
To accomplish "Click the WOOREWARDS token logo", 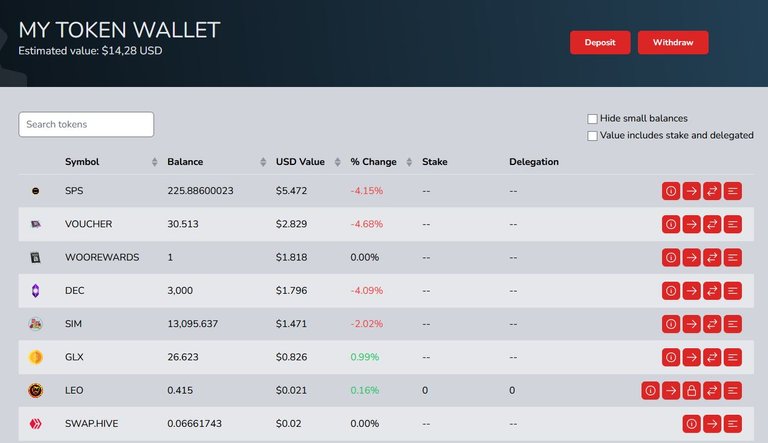I will pos(35,258).
